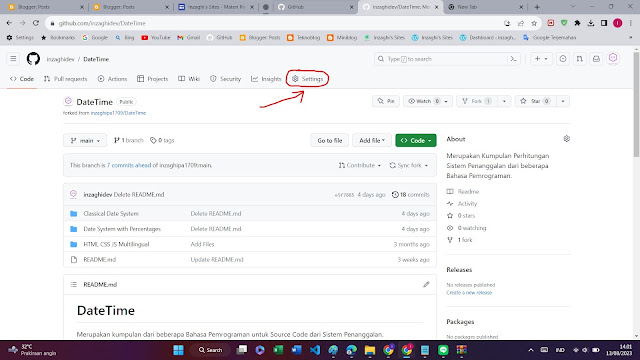Click the GitHub Octocat logo
The width and height of the screenshot is (640, 360).
click(x=33, y=59)
